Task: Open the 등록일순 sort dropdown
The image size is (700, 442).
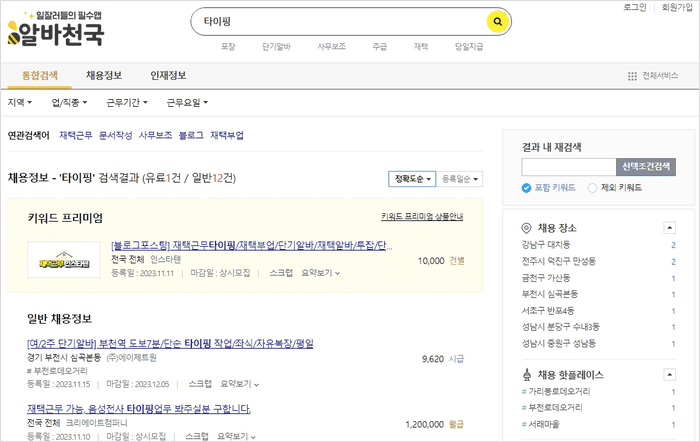Action: click(459, 179)
